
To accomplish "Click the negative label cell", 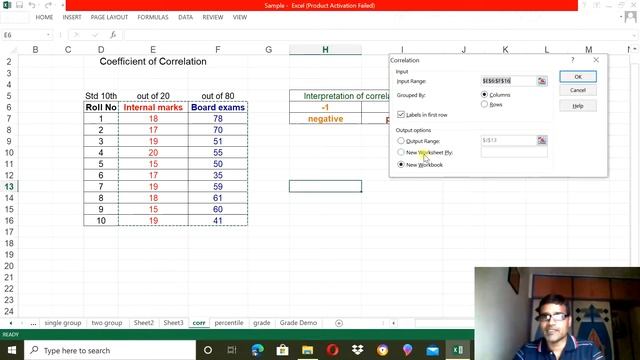I will coord(325,119).
